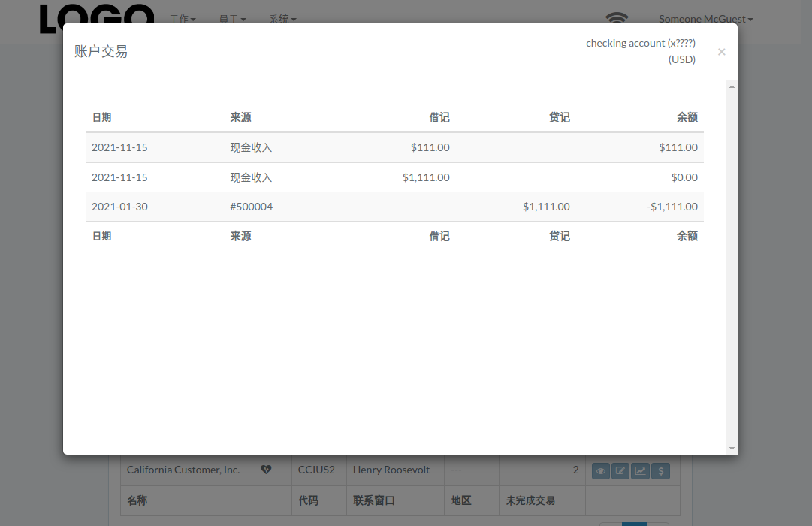Sort by 日期 column header at top
Screen dimensions: 812x526
tap(101, 118)
